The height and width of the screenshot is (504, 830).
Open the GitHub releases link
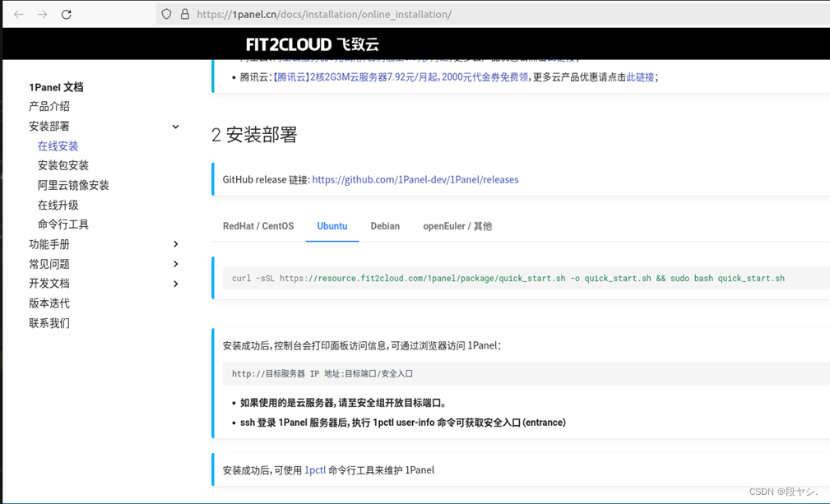415,179
